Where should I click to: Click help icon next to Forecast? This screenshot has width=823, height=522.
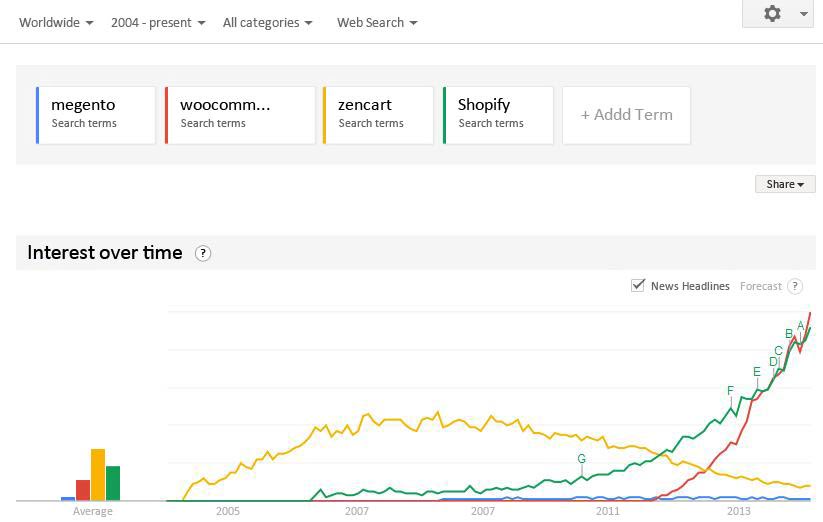(x=795, y=286)
